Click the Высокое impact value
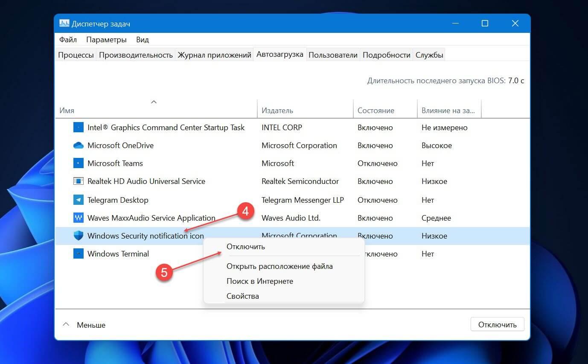Viewport: 588px width, 364px height. click(437, 145)
